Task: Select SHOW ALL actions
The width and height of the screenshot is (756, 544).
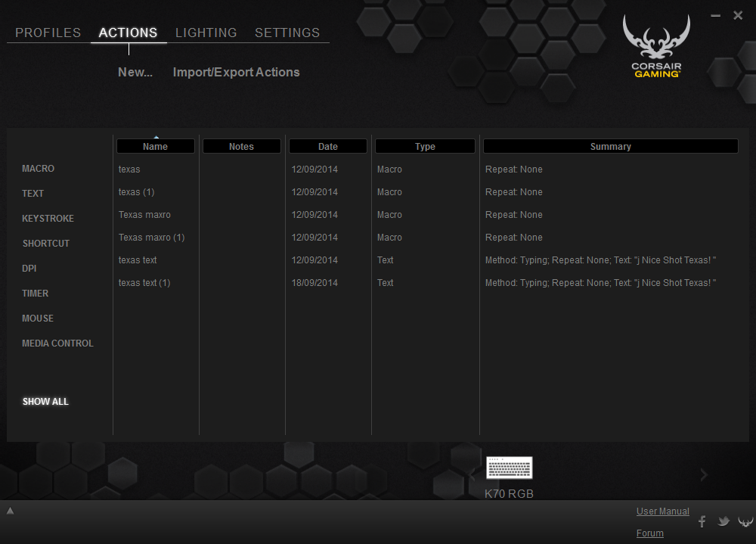Action: click(45, 402)
